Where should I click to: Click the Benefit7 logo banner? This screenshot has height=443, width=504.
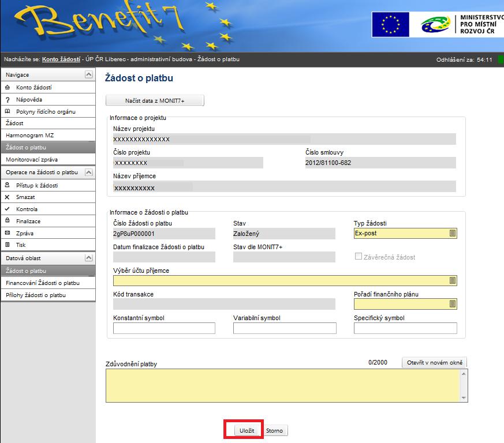(x=122, y=25)
